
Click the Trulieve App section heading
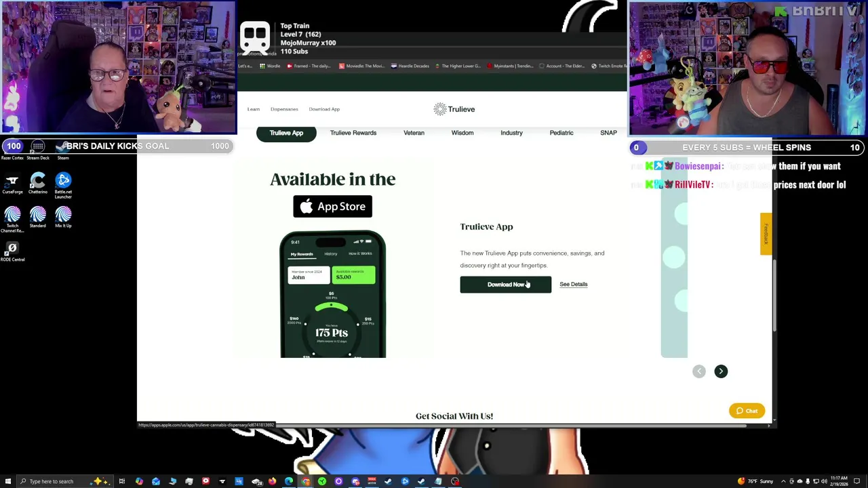click(487, 227)
